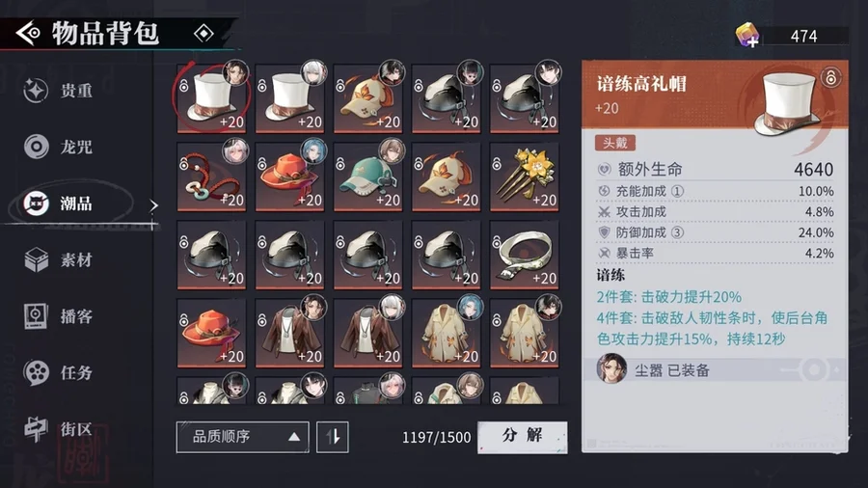
Task: Show info for 充能加成 tier marker ①
Action: 677,191
